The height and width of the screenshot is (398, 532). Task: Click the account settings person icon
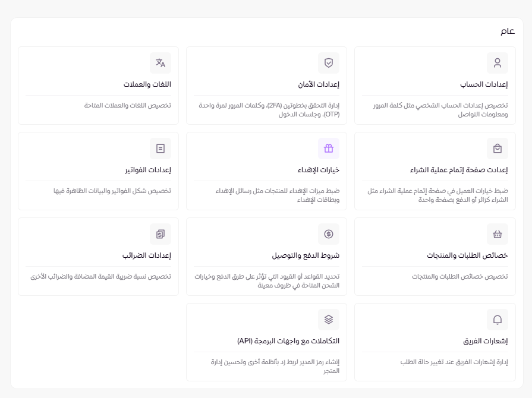point(497,63)
